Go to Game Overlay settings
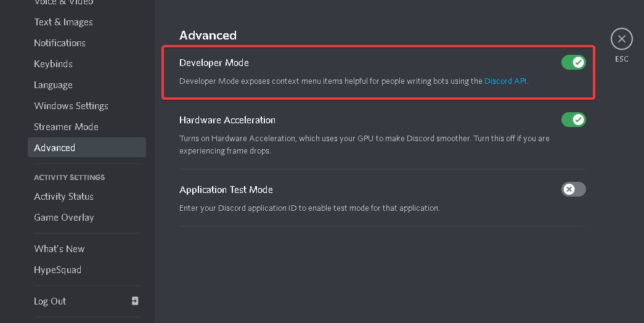 [64, 218]
